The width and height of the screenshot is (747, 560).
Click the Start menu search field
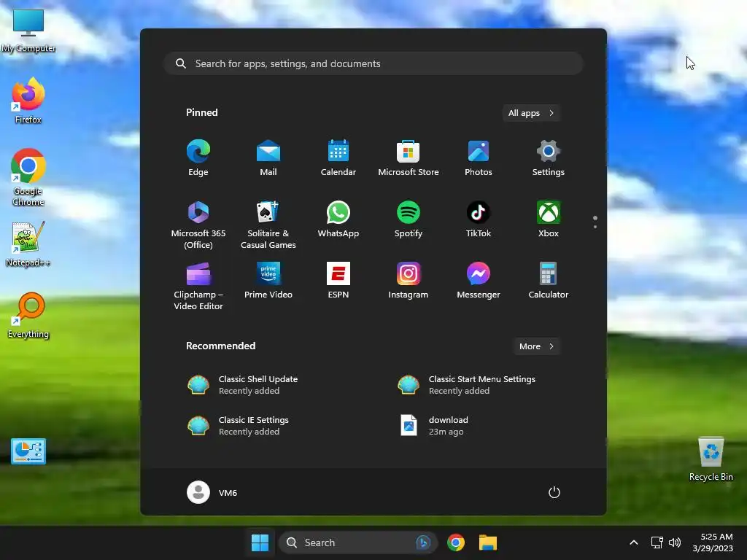pyautogui.click(x=373, y=63)
